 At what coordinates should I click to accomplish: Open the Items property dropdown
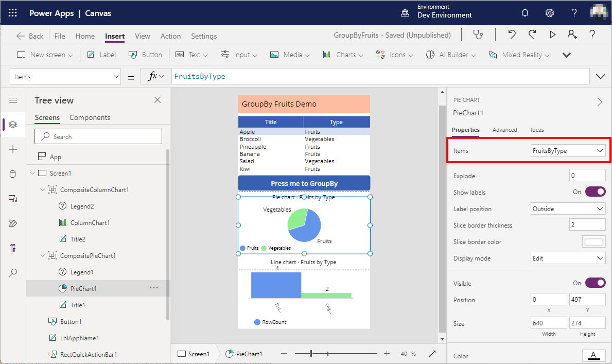[568, 150]
